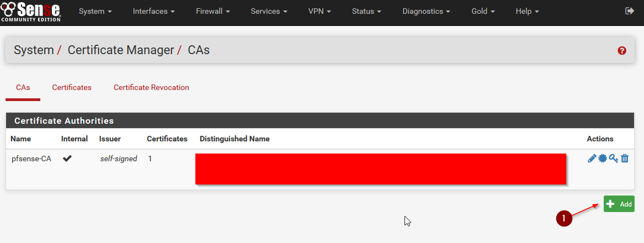Switch to Certificate Revocation tab
The height and width of the screenshot is (243, 644).
pyautogui.click(x=152, y=88)
